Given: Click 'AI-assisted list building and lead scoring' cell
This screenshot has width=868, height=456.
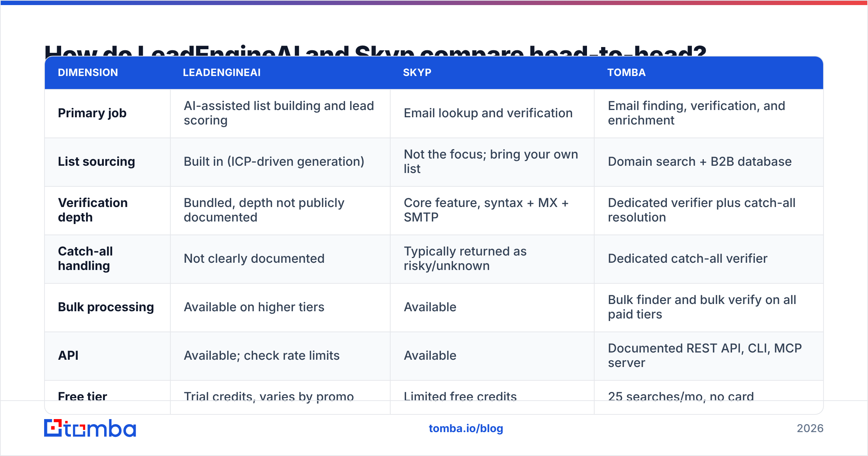Looking at the screenshot, I should (x=279, y=113).
